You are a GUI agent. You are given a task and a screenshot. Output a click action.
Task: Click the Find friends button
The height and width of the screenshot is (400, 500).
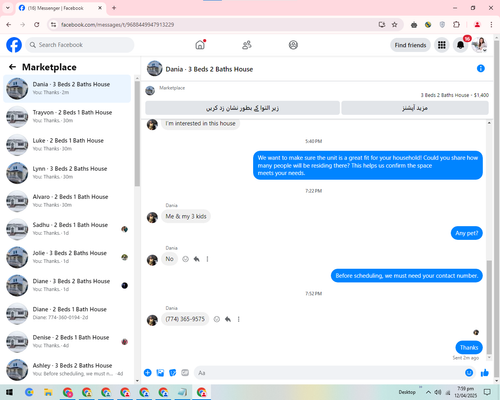410,45
